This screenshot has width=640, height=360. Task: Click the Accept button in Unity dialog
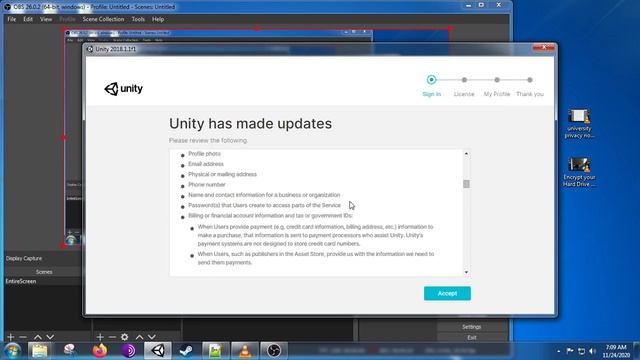click(x=447, y=293)
